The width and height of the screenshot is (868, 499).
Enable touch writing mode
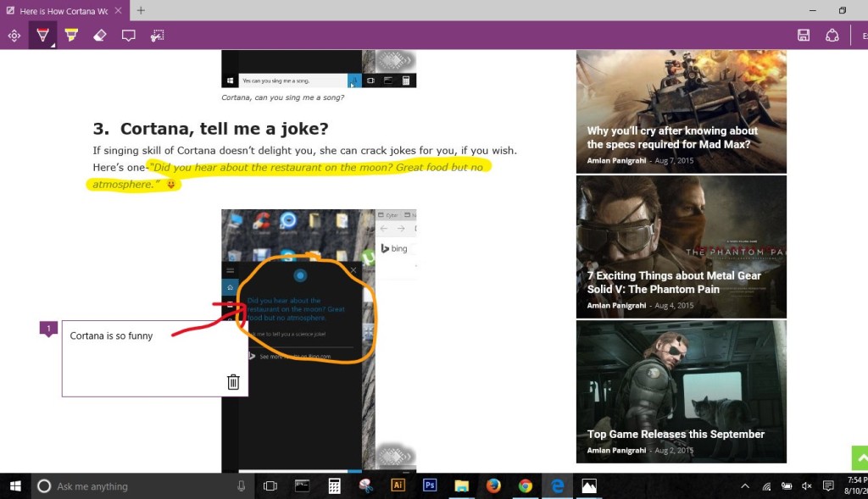click(x=14, y=35)
